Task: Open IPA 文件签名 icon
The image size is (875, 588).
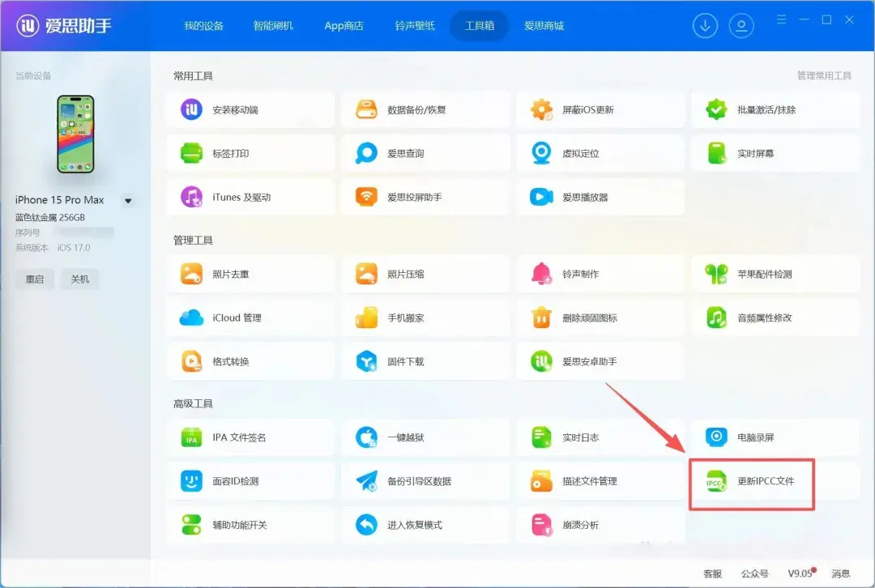Action: tap(191, 437)
